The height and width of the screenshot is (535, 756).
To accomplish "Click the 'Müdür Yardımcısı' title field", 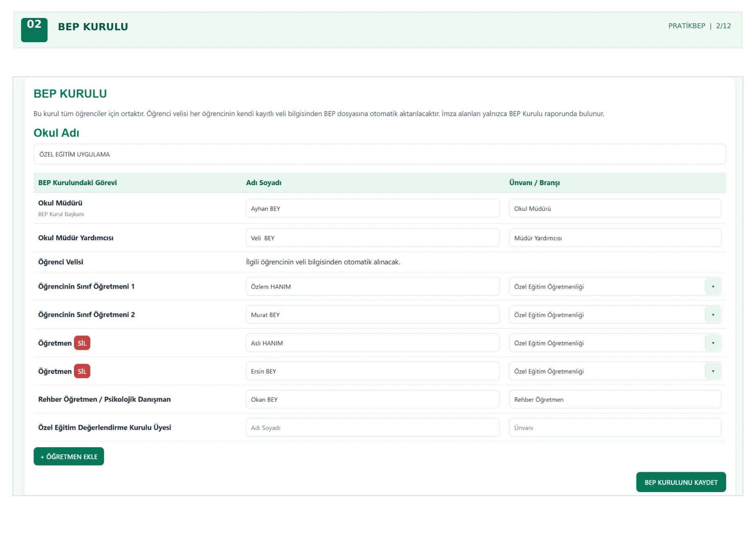I will pos(615,238).
